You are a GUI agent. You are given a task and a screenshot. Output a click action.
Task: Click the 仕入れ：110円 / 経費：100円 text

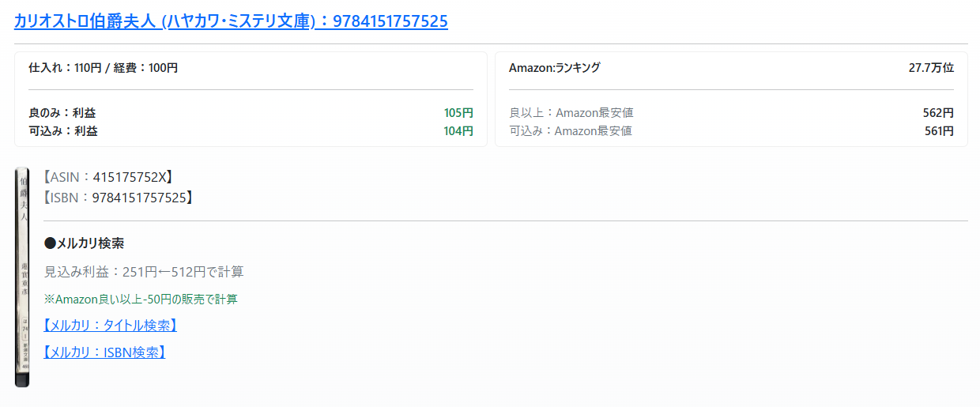[103, 68]
